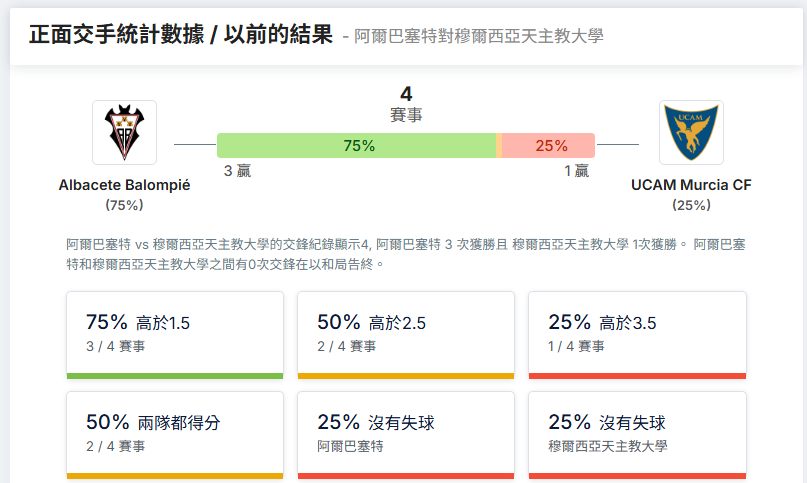Select the 25% 高於3.5 stat card
807x483 pixels.
pyautogui.click(x=637, y=335)
